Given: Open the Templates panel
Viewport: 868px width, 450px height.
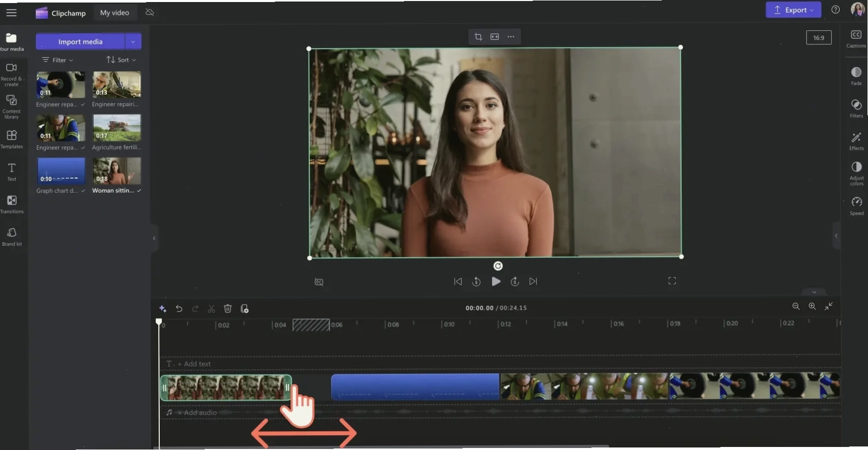Looking at the screenshot, I should click(12, 140).
